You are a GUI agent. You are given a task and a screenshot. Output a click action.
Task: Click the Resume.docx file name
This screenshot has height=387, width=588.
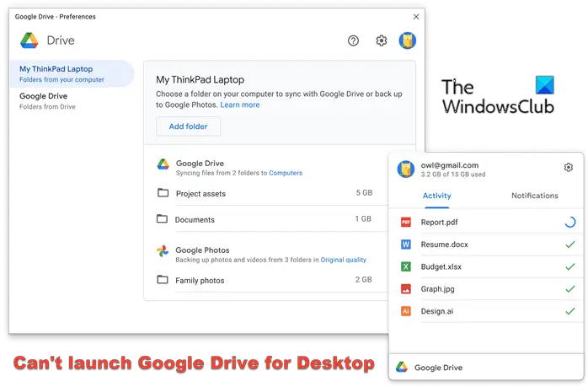pyautogui.click(x=445, y=245)
